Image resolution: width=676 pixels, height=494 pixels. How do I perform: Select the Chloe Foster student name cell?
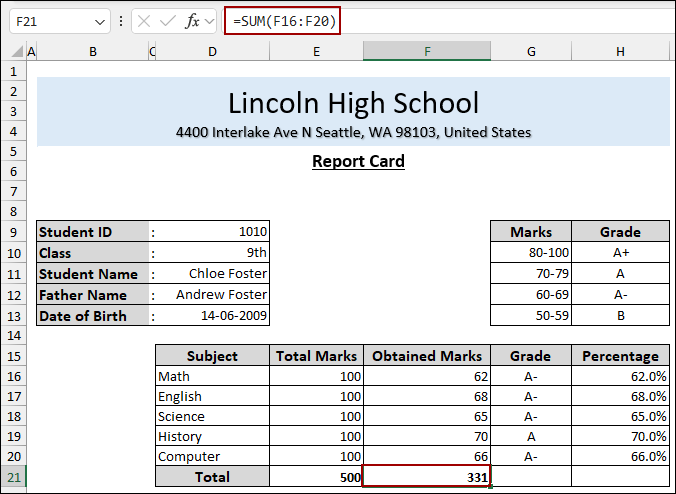[x=212, y=274]
